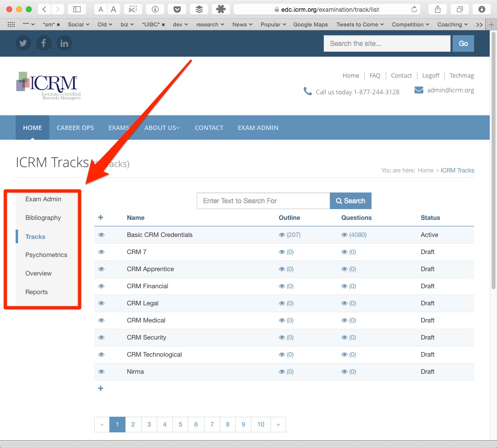Select Psychometrics in the sidebar
The height and width of the screenshot is (448, 497).
[46, 255]
